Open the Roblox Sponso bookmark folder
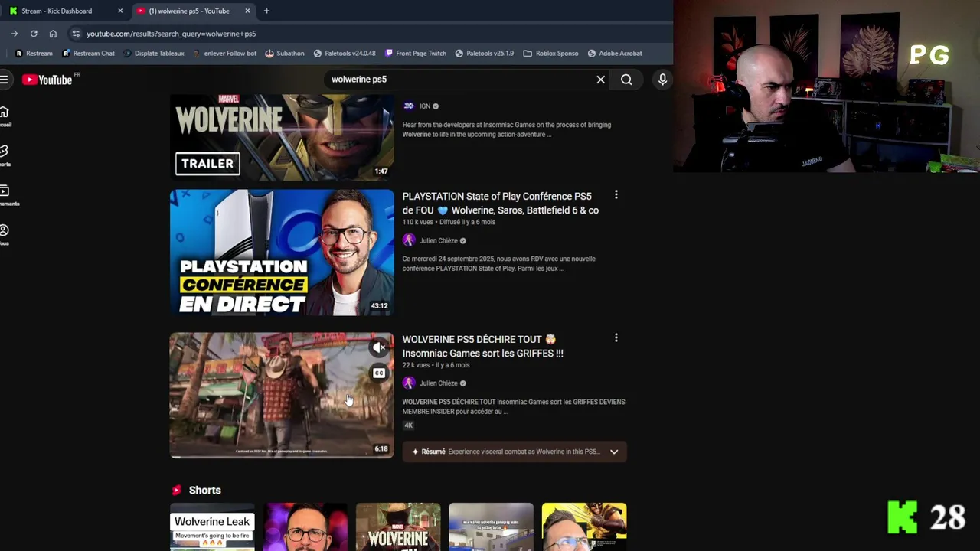 [550, 54]
